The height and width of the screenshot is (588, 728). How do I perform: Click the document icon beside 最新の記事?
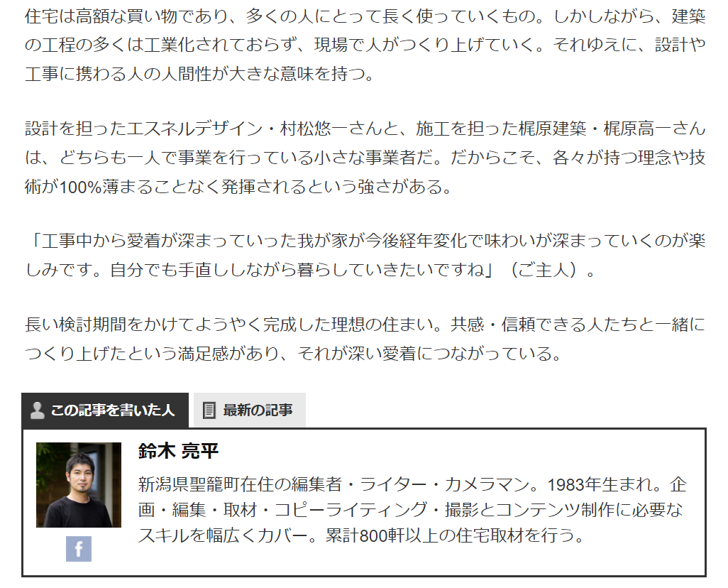209,410
